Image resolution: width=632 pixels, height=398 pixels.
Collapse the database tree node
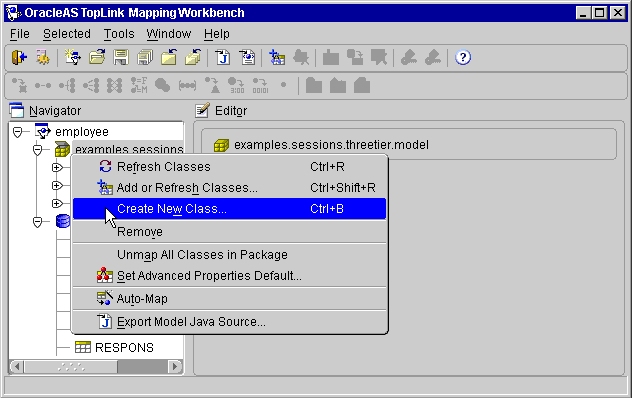click(x=37, y=222)
